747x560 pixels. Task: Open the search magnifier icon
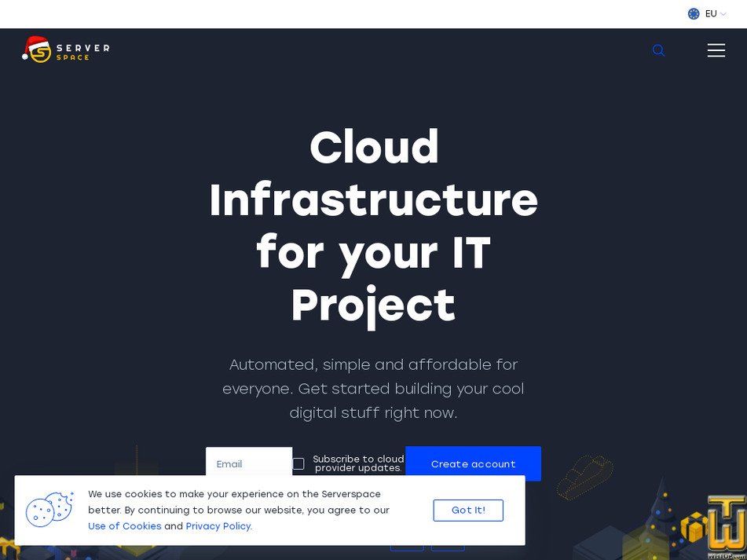[x=658, y=50]
